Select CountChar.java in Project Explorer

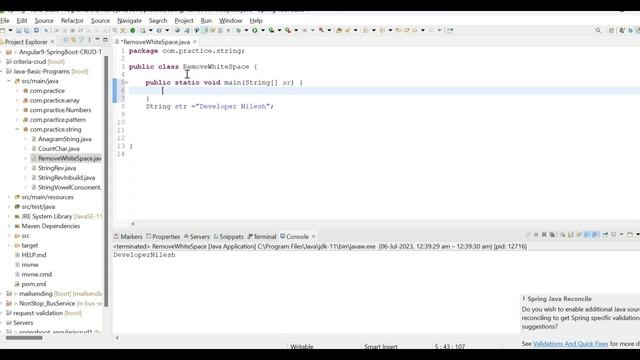[58, 149]
